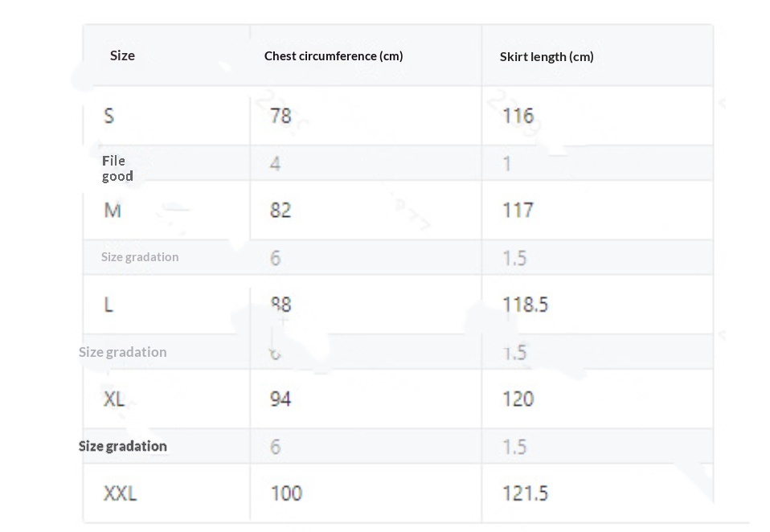Click skirt length value 117
The image size is (770, 532).
(x=518, y=211)
